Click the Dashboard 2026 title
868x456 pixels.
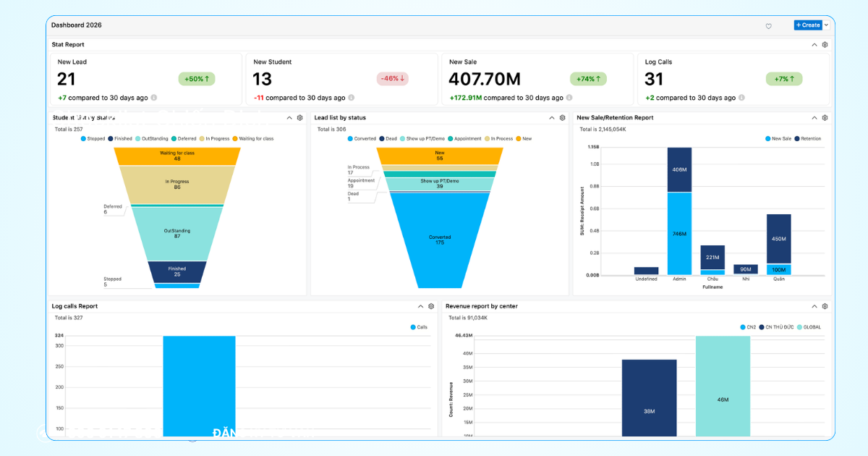[77, 25]
